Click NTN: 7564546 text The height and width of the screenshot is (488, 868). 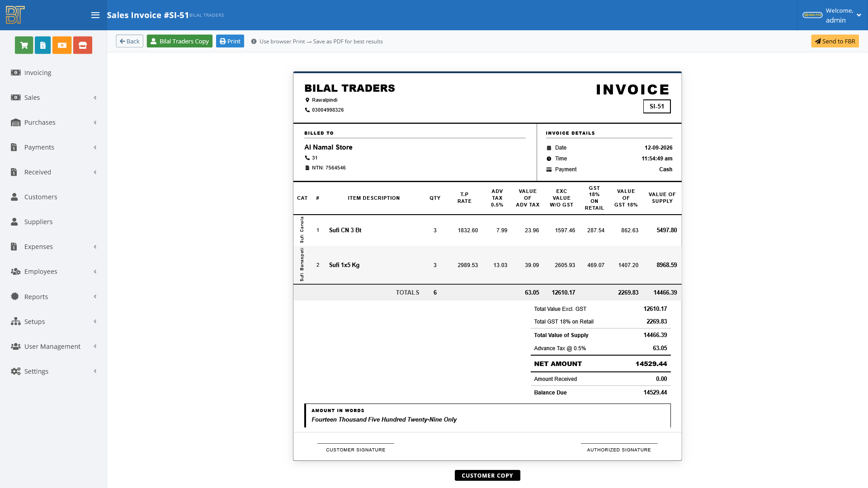(329, 168)
